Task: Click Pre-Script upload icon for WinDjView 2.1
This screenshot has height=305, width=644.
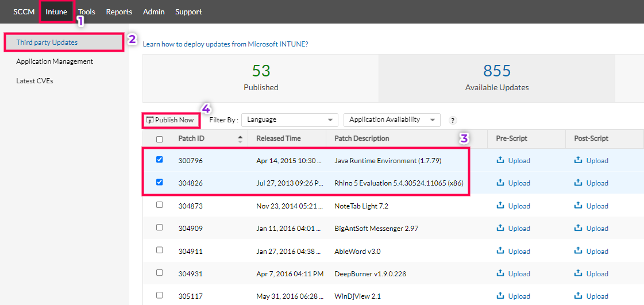Action: pos(500,296)
